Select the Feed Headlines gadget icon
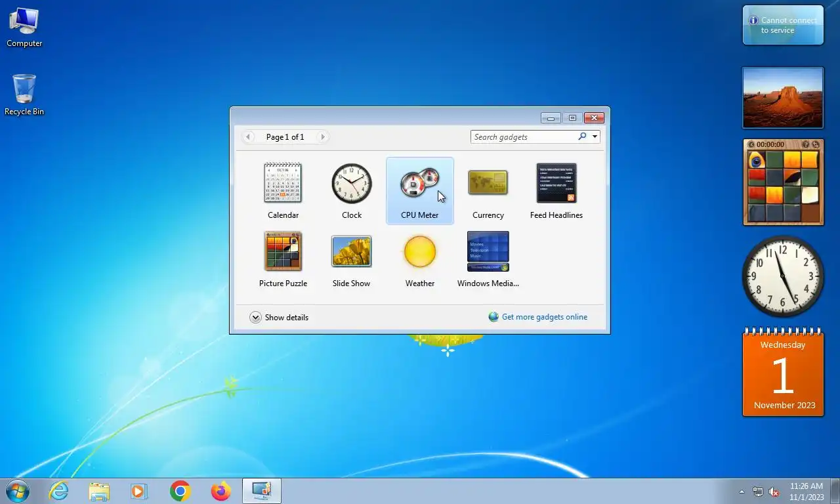840x504 pixels. [556, 183]
